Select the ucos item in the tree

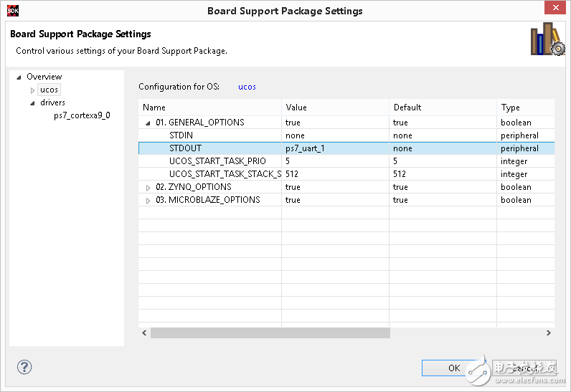pos(49,90)
